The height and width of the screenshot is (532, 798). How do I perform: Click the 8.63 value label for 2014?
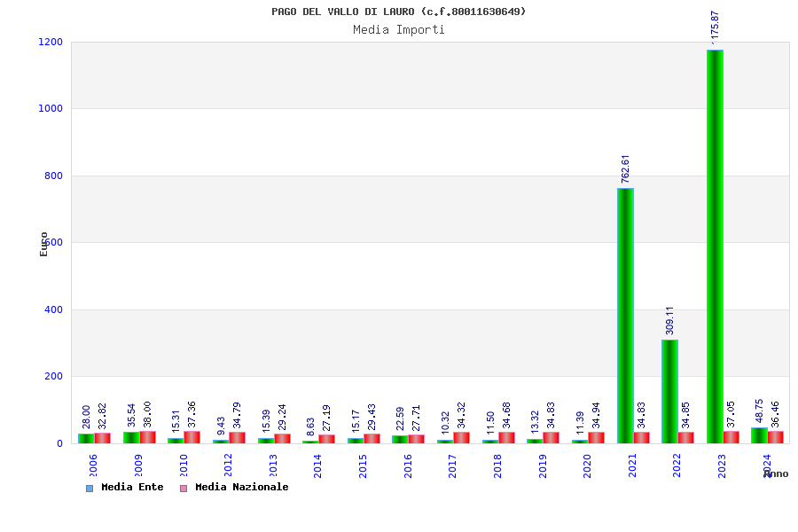(310, 427)
